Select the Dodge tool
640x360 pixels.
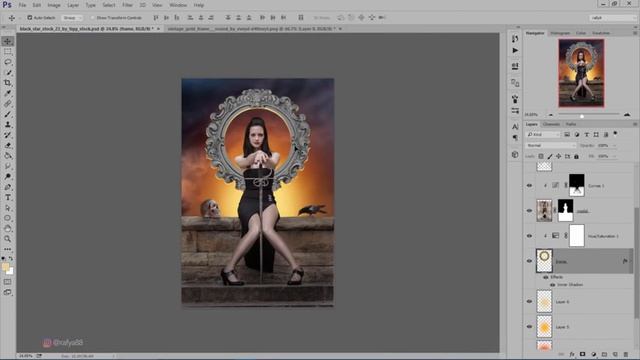click(x=8, y=176)
